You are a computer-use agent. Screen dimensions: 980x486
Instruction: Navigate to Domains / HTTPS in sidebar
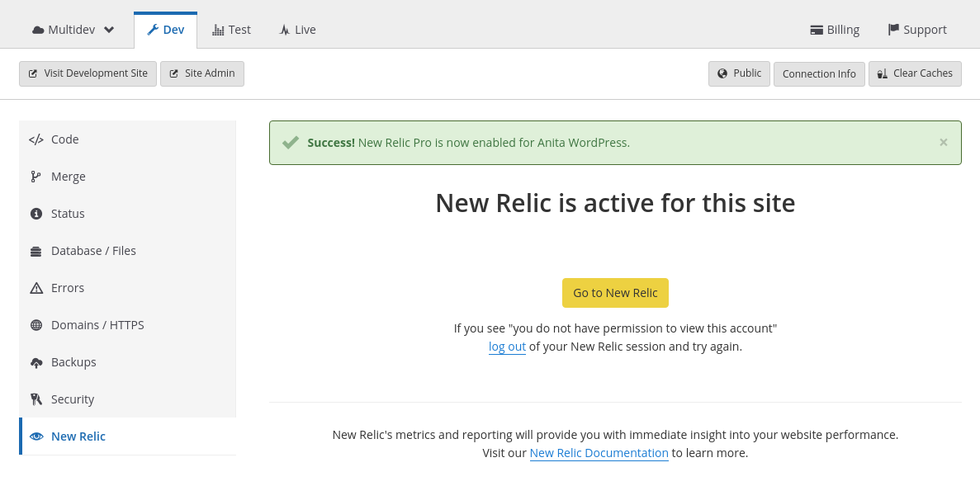[36, 324]
